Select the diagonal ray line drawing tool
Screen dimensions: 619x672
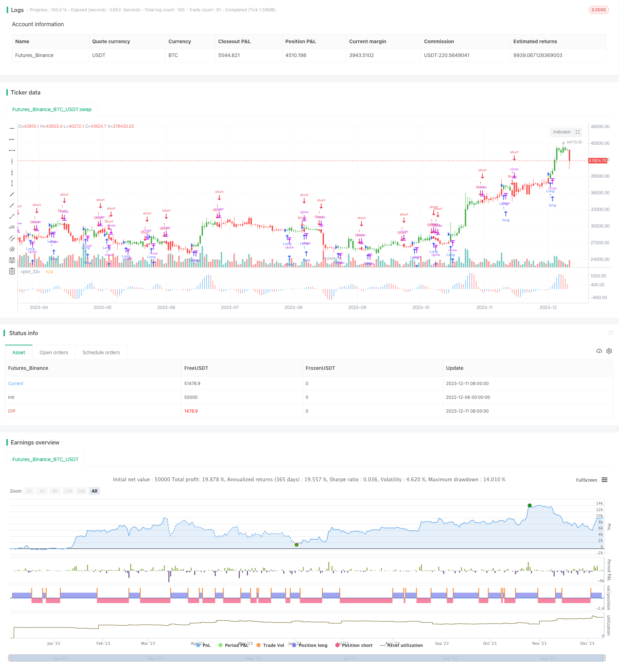click(12, 205)
